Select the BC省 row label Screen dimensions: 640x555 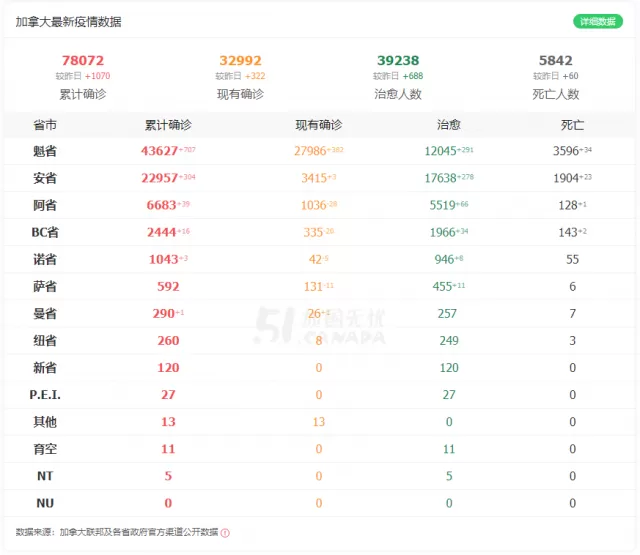[x=45, y=232]
